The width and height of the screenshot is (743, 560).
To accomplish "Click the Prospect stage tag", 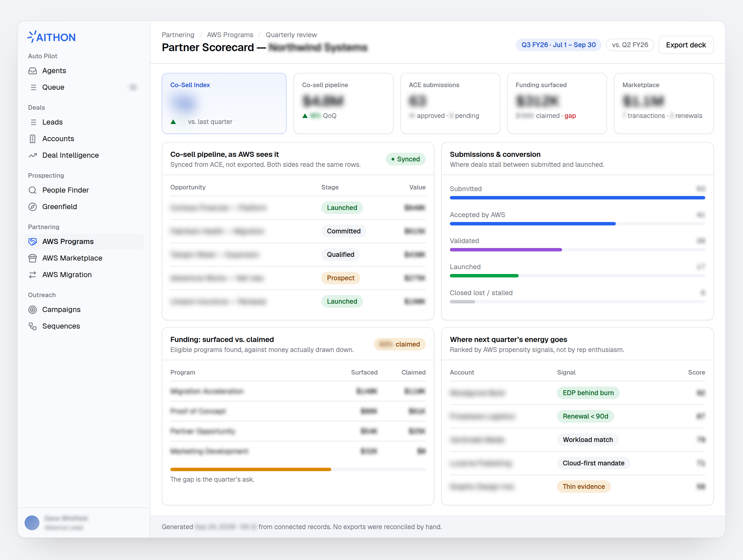I will tap(341, 278).
